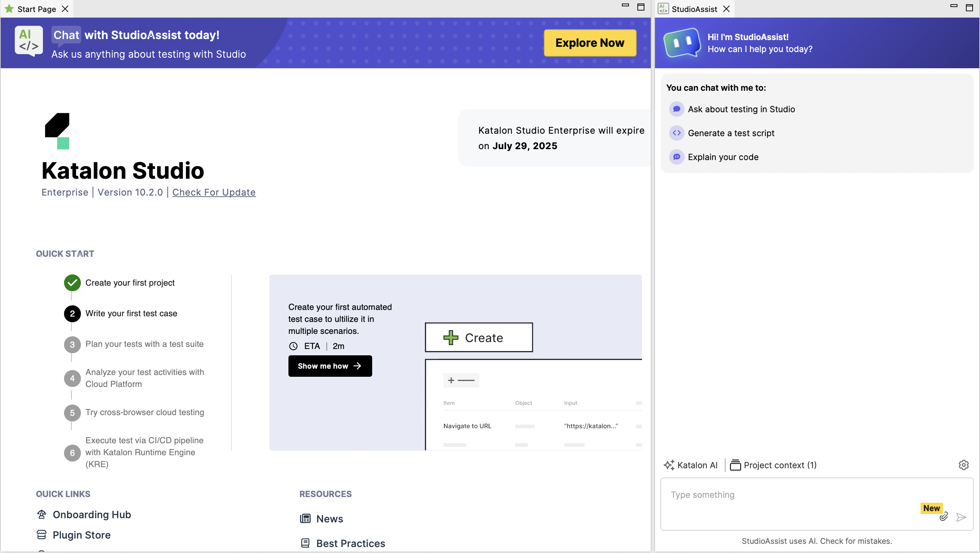Click the July 29, 2025 expiry notice
The image size is (980, 553).
pyautogui.click(x=554, y=138)
